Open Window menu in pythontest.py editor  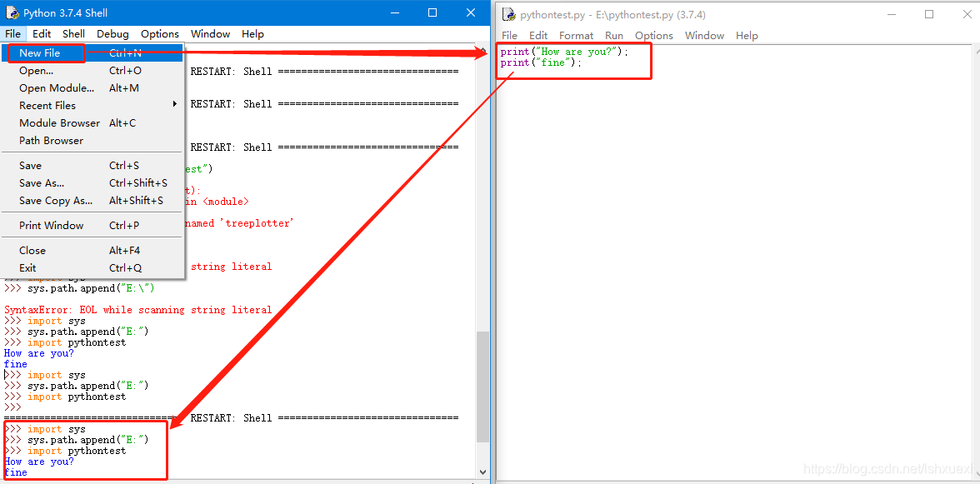pyautogui.click(x=704, y=36)
